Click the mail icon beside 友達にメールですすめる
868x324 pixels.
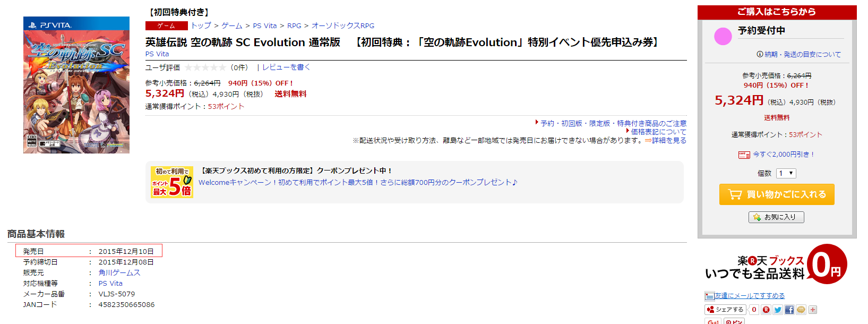click(x=709, y=296)
